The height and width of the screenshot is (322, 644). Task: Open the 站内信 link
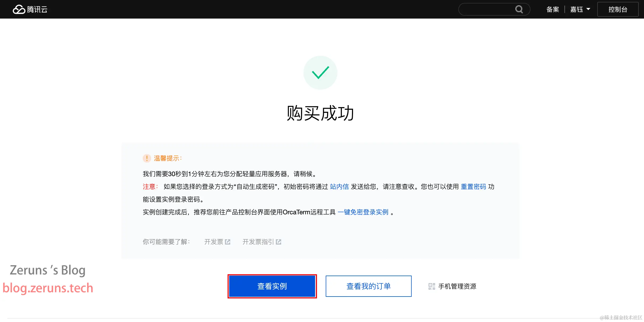pyautogui.click(x=339, y=187)
